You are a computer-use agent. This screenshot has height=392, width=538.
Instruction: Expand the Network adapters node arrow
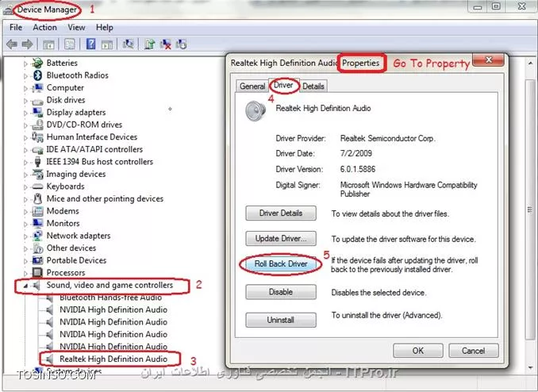pos(25,236)
